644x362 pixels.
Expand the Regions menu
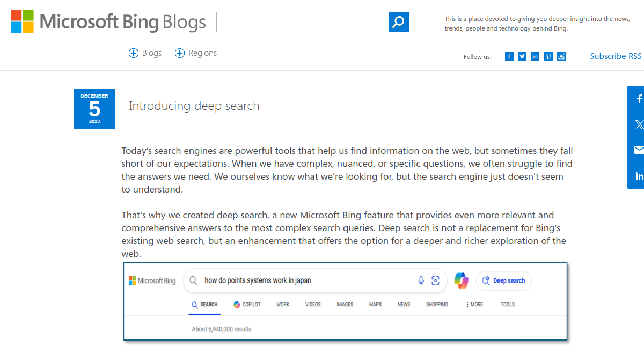(x=196, y=53)
